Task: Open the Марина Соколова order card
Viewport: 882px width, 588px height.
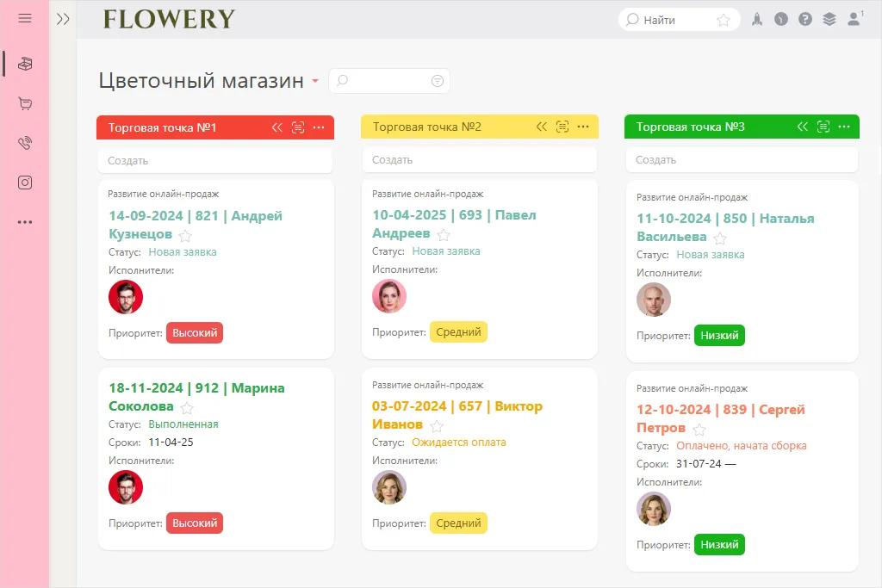Action: coord(196,397)
